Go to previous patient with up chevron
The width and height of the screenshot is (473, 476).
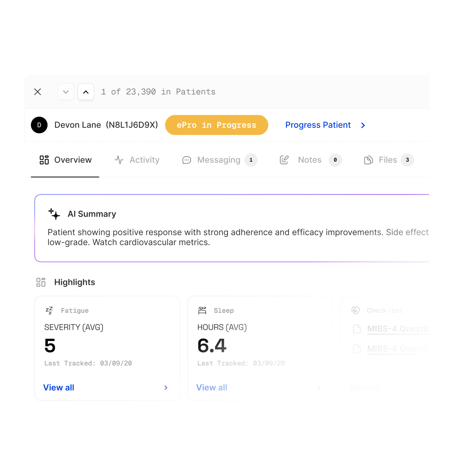(x=86, y=92)
